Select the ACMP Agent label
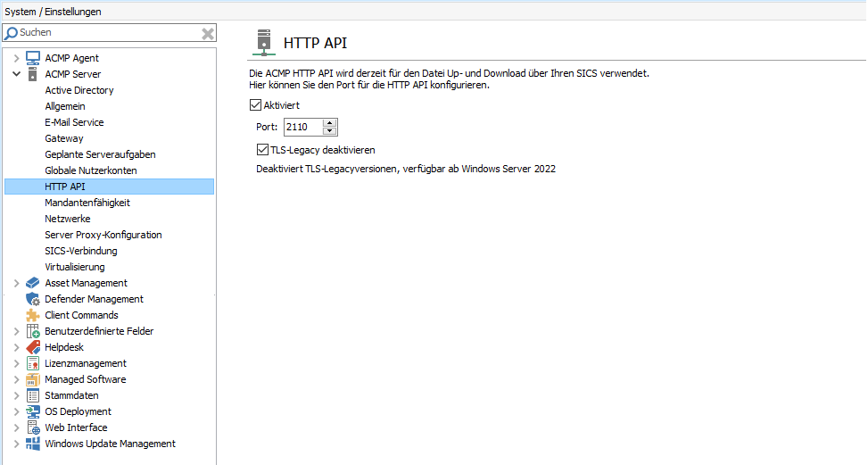The image size is (868, 473). [x=72, y=58]
